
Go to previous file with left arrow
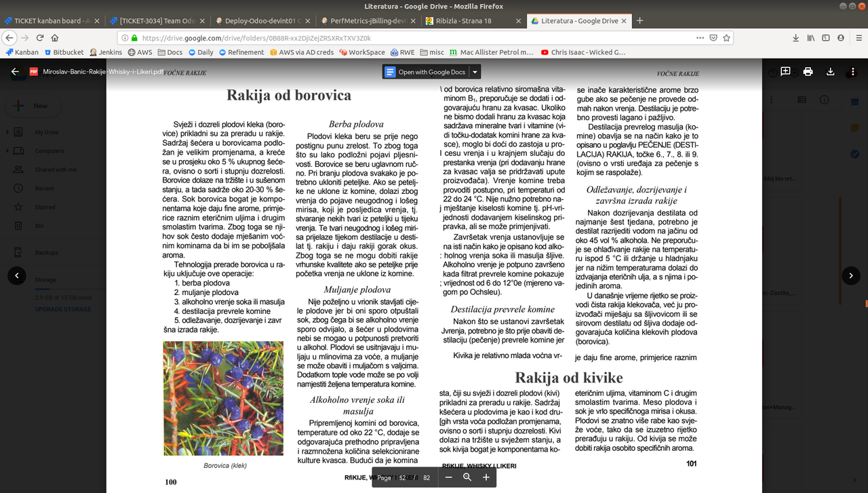coord(16,275)
